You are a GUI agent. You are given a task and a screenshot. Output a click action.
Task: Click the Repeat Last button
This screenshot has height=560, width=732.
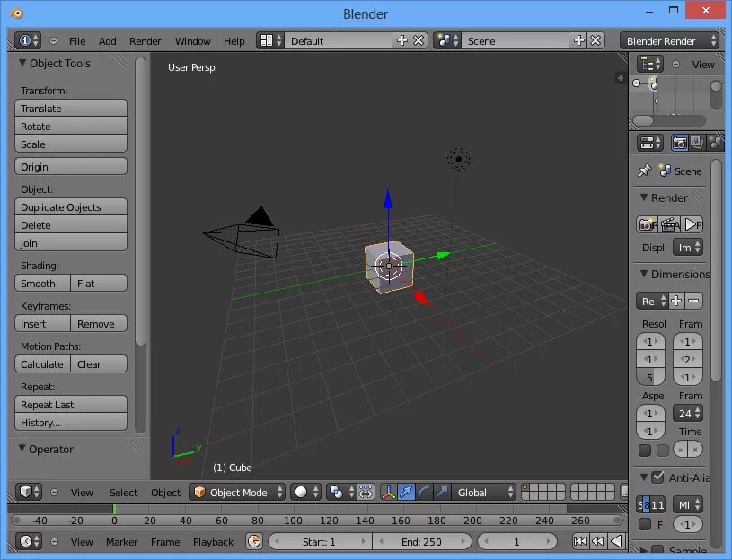point(71,404)
